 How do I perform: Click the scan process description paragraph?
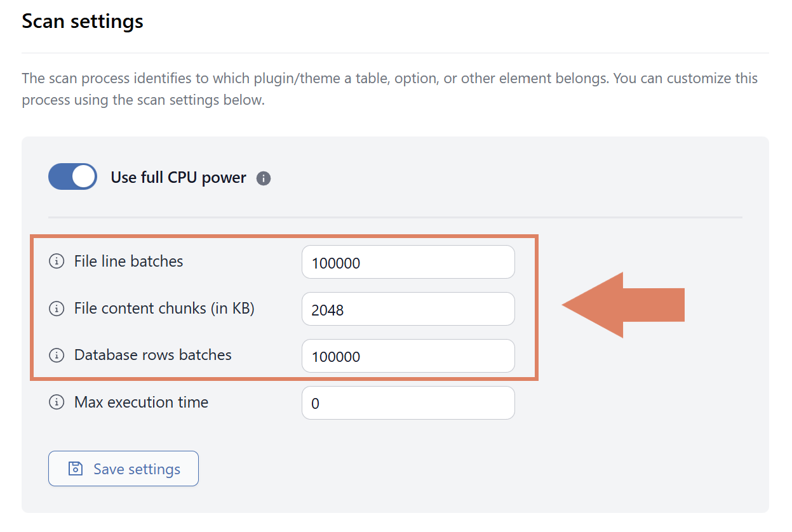389,90
